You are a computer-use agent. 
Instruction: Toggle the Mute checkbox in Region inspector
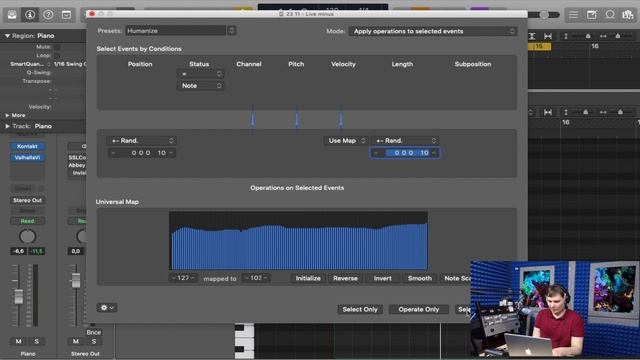click(57, 47)
